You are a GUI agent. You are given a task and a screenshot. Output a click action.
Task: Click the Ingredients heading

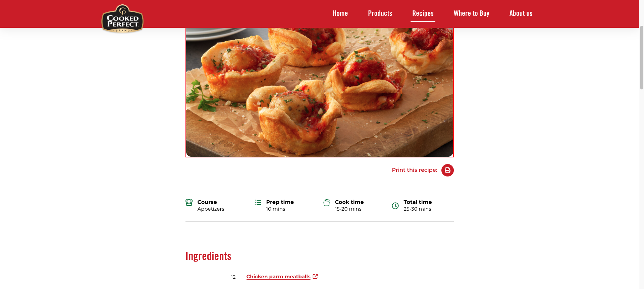coord(208,256)
